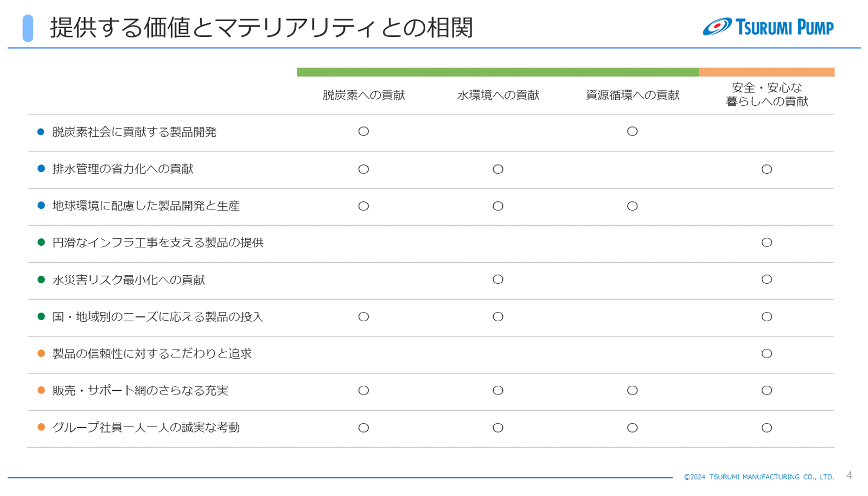Click the circle in the 円滑なインフラ工事を支える製品の提供 row
Screen dimensions: 868x496
pos(767,243)
